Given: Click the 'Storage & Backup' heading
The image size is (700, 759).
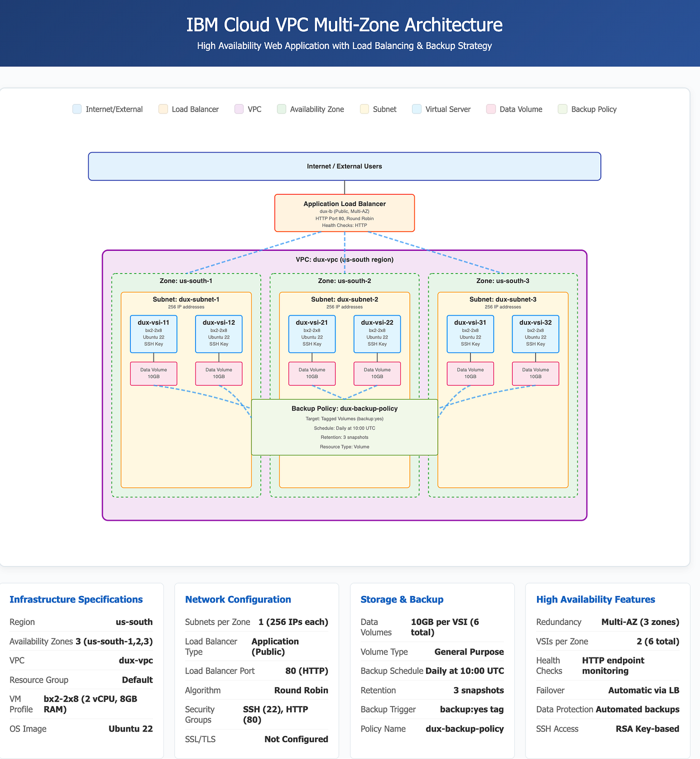Looking at the screenshot, I should click(402, 599).
